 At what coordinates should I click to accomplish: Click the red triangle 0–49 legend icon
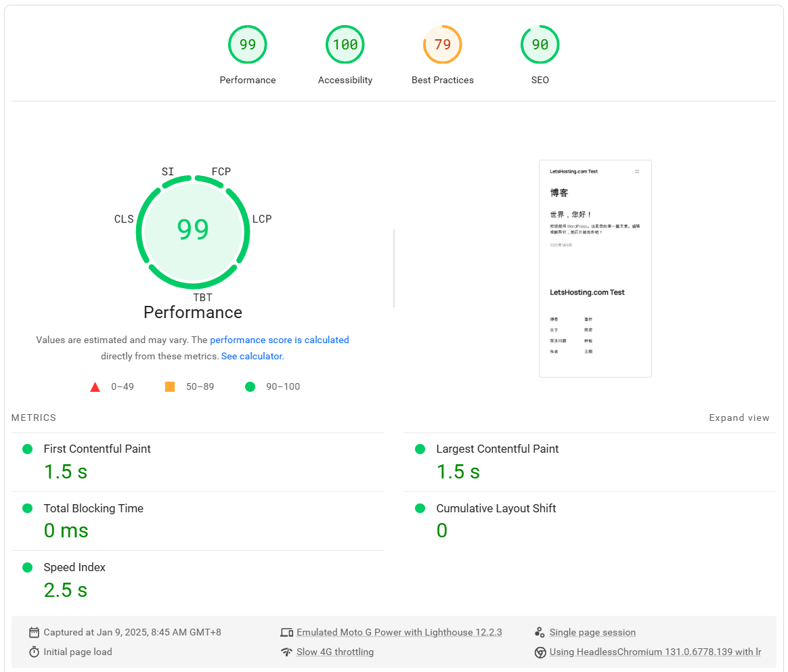[x=95, y=386]
